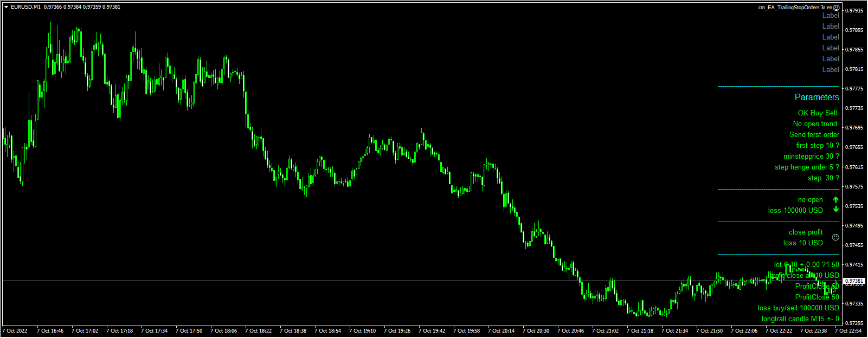Click the green down arrow beside 'loss 100000 USD'
Image resolution: width=868 pixels, height=338 pixels.
[835, 209]
